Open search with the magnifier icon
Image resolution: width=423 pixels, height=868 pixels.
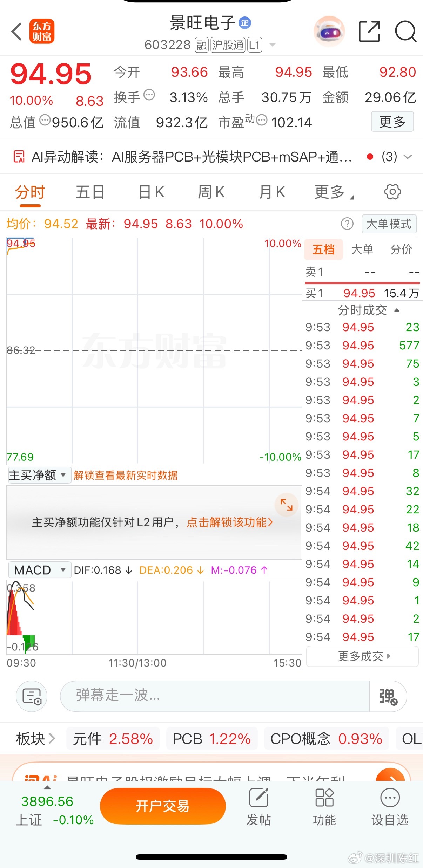coord(406,32)
